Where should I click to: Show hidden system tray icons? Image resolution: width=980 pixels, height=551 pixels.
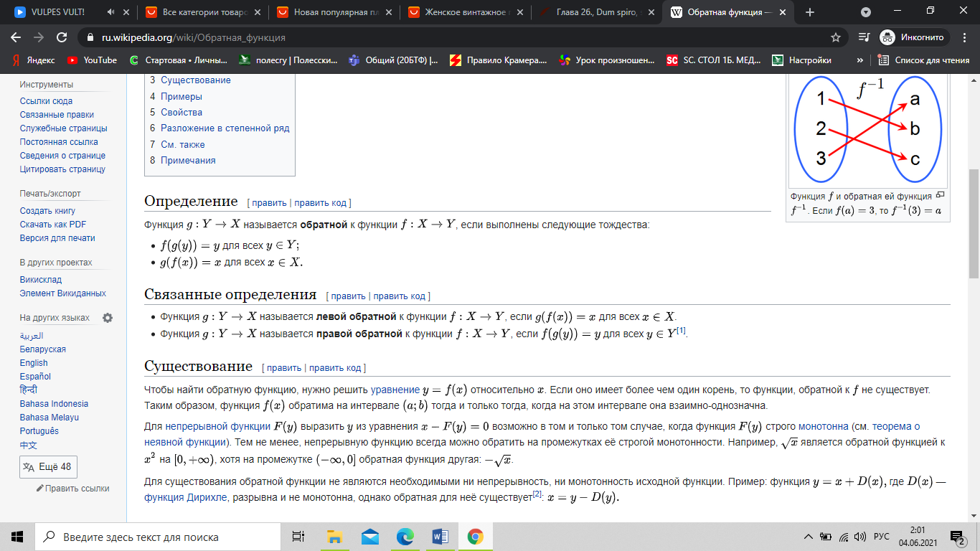[x=810, y=537]
